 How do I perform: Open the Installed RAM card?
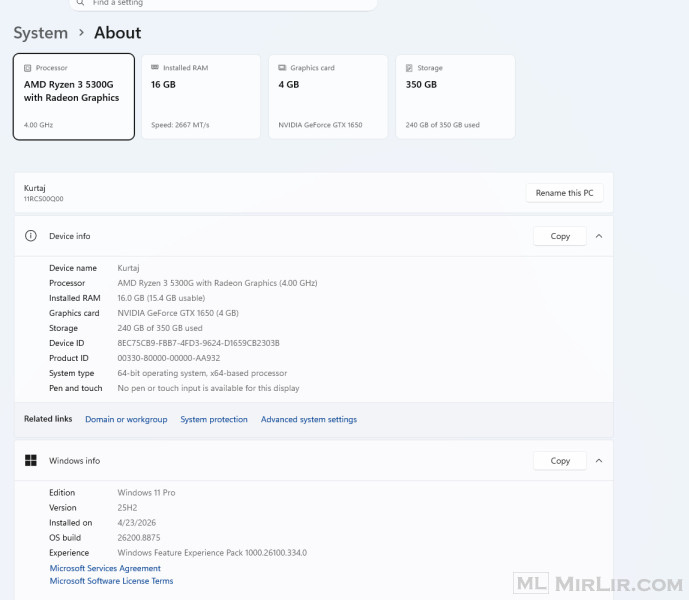pyautogui.click(x=201, y=97)
